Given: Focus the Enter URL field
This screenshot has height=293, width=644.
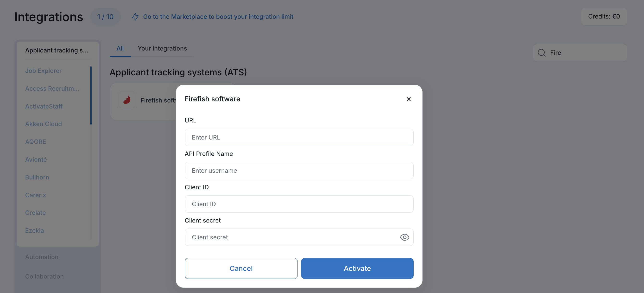Looking at the screenshot, I should 299,137.
